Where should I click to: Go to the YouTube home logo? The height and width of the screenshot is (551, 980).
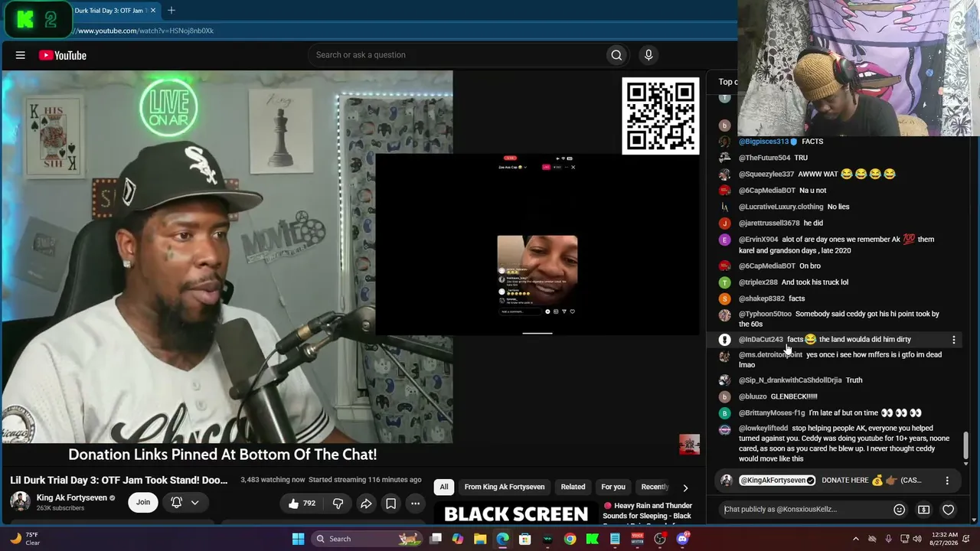click(63, 55)
